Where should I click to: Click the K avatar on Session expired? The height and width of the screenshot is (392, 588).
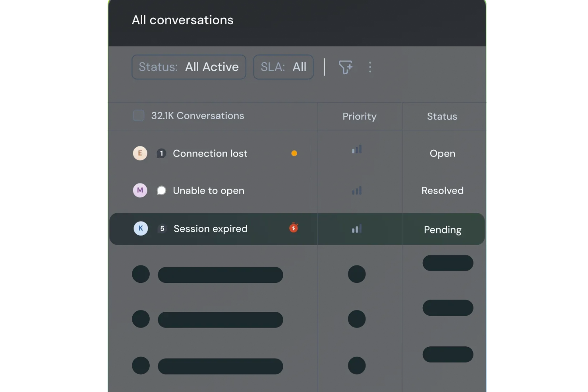(141, 228)
